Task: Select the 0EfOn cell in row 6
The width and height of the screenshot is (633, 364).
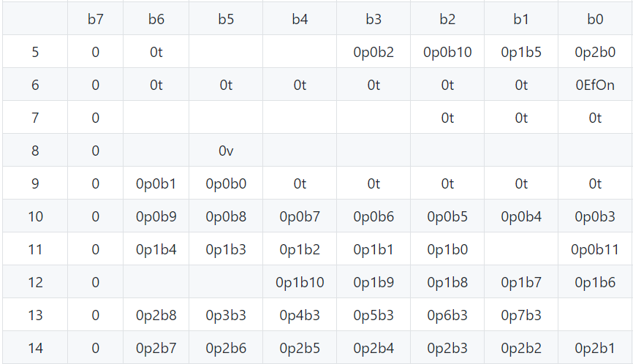Action: pos(595,86)
